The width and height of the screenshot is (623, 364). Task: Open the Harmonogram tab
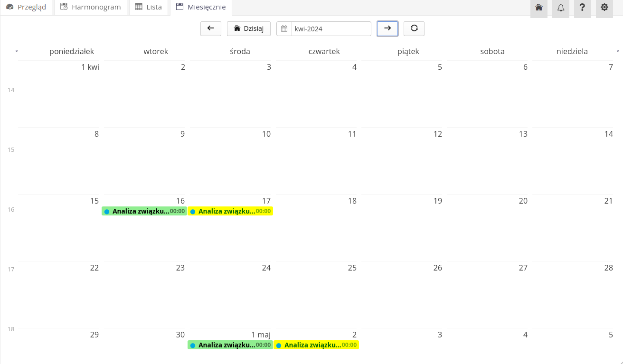pyautogui.click(x=91, y=7)
